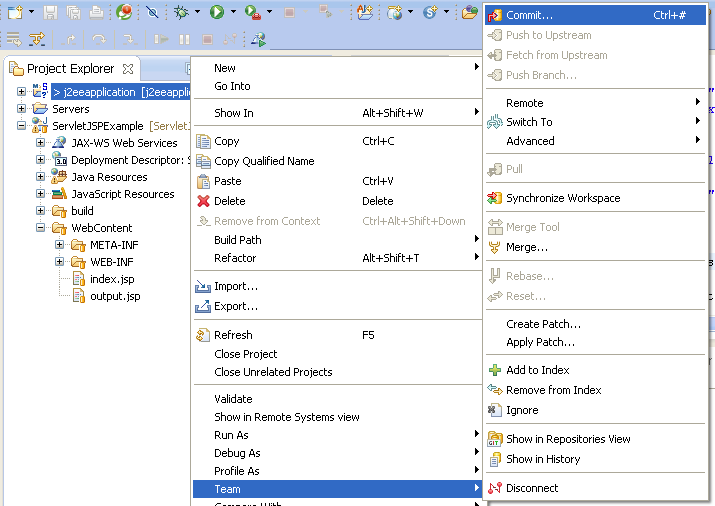
Task: Click the Copy icon in context menu
Action: (x=203, y=141)
